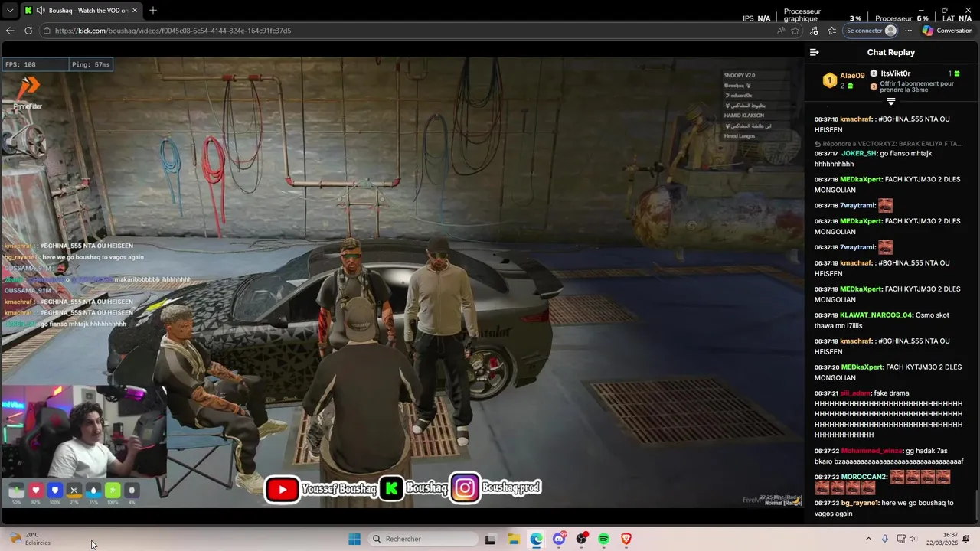Click second gifter ItsVikt0r
The image size is (980, 551).
[x=895, y=73]
